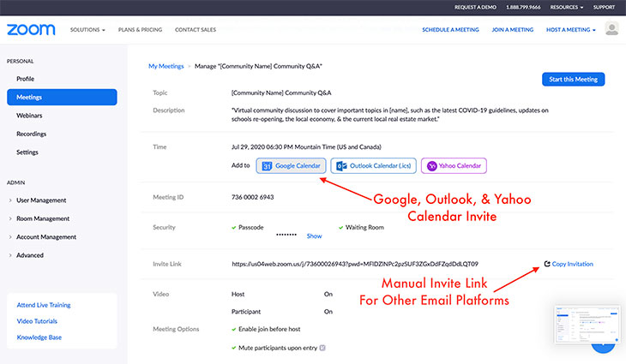The height and width of the screenshot is (364, 626).
Task: Expand the Advanced section
Action: tap(27, 255)
